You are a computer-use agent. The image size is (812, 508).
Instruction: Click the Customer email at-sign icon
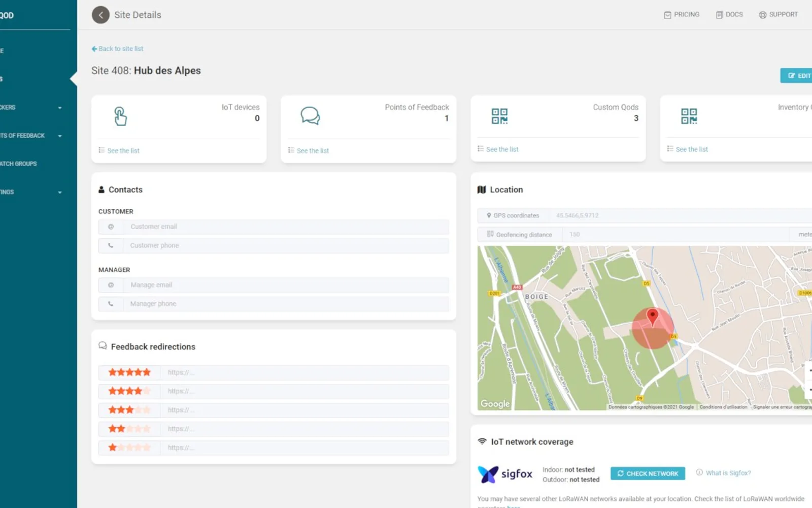point(111,227)
